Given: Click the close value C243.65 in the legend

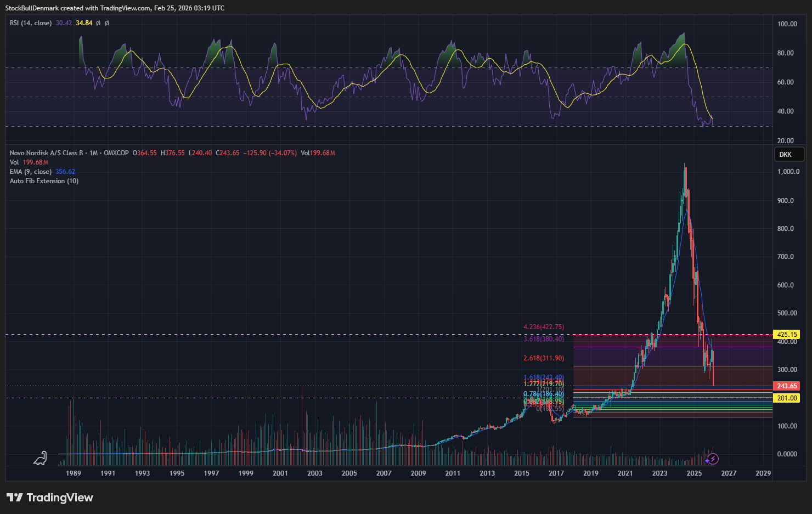Looking at the screenshot, I should (x=228, y=153).
